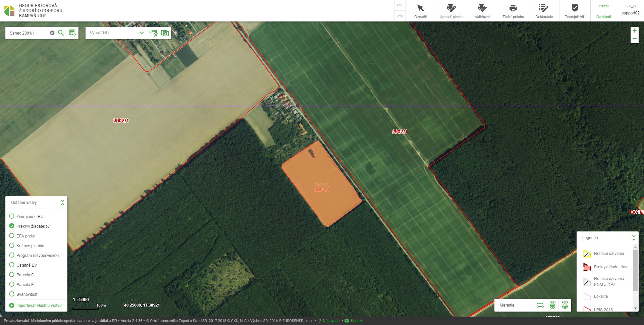Viewport: 644px width, 325px height.
Task: Click the magnifier search icon
Action: point(61,33)
